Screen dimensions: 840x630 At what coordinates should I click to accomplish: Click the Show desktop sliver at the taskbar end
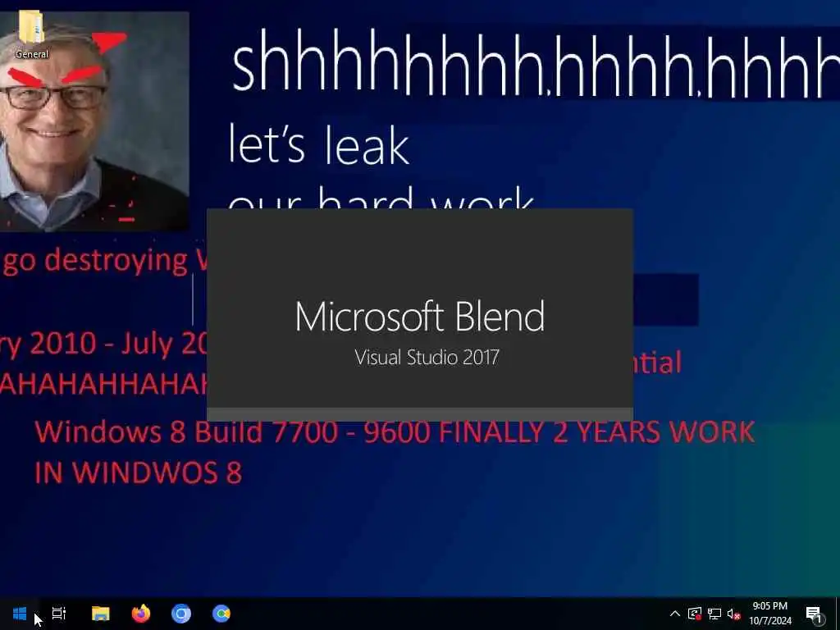838,614
